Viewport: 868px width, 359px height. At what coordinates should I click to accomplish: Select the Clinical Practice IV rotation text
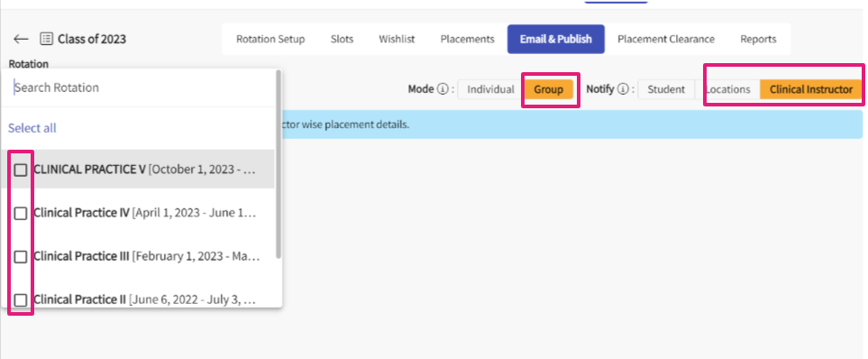145,213
